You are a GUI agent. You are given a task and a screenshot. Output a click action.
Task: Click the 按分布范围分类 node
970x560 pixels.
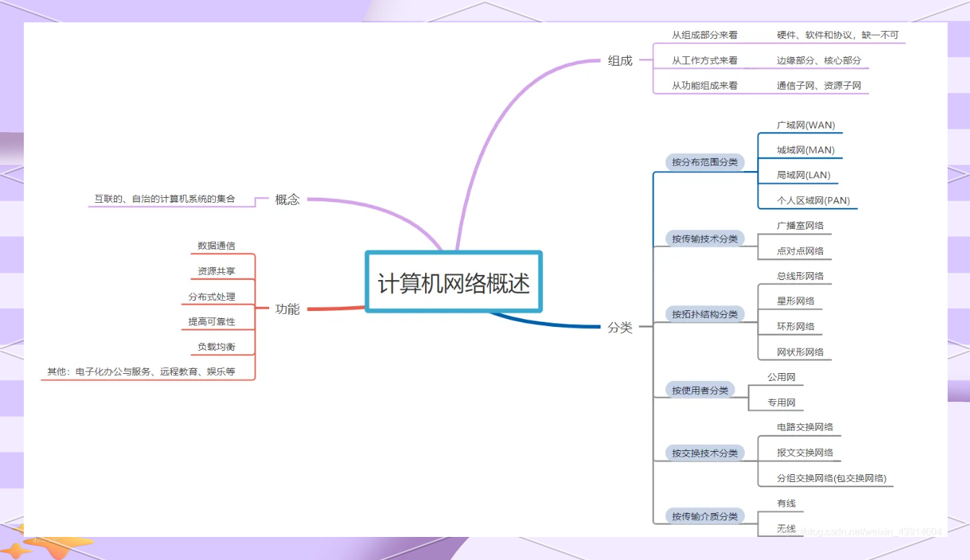(x=704, y=162)
